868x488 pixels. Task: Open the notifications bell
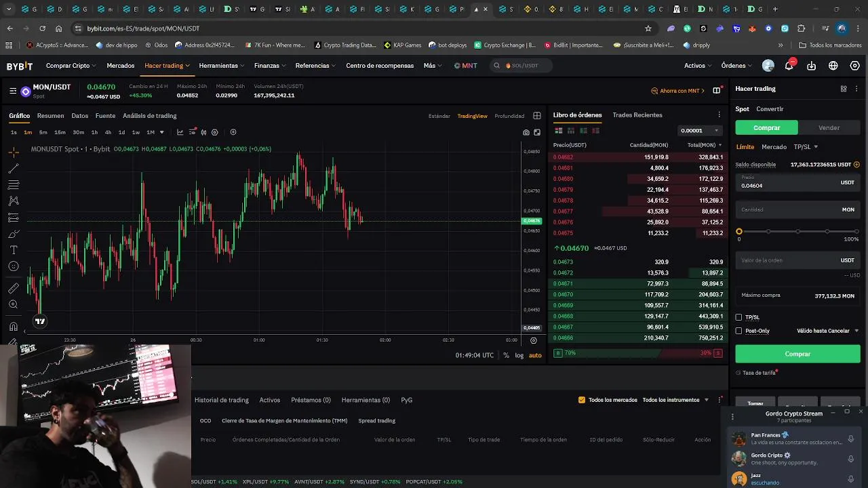point(789,66)
